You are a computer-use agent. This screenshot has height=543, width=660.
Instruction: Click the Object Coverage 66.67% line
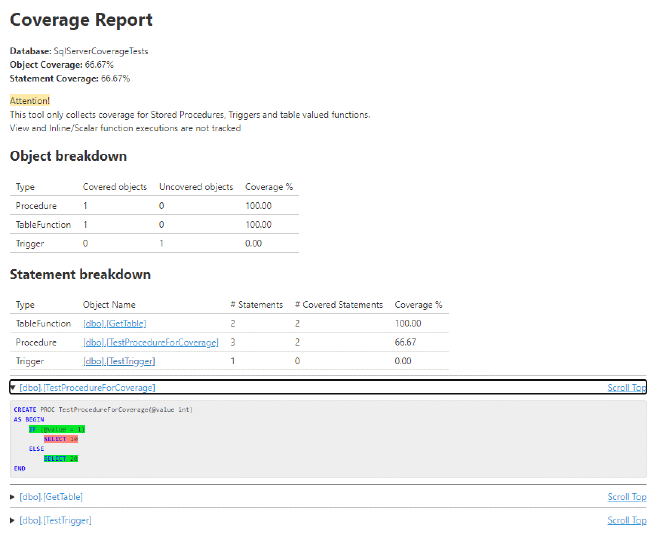pyautogui.click(x=61, y=65)
